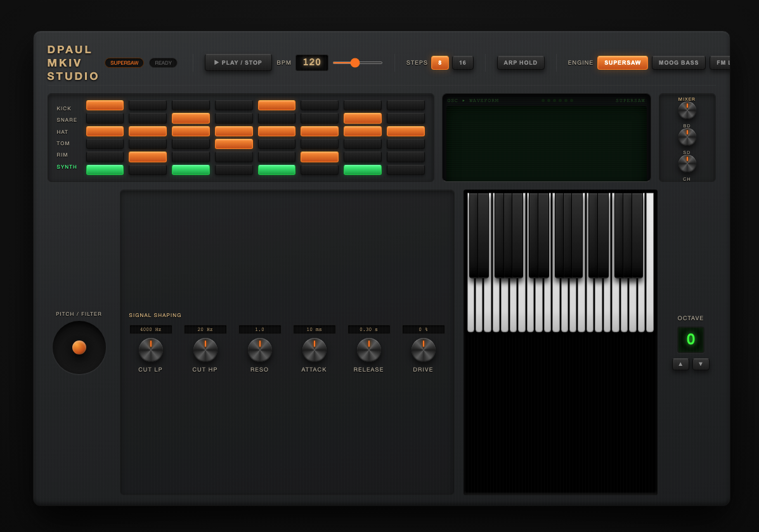The width and height of the screenshot is (759, 532).
Task: Click the octave up arrow stepper
Action: tap(680, 364)
